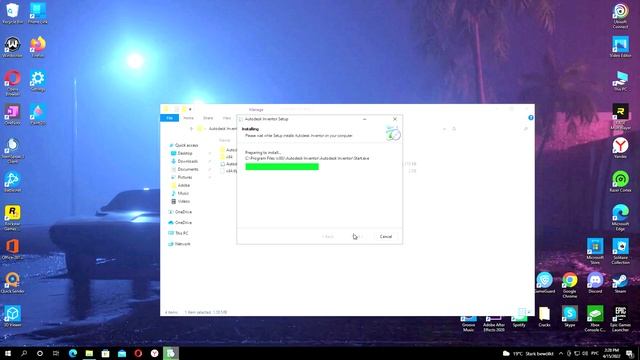Go to Videos in the navigation pane
640x360 pixels.
click(x=183, y=201)
